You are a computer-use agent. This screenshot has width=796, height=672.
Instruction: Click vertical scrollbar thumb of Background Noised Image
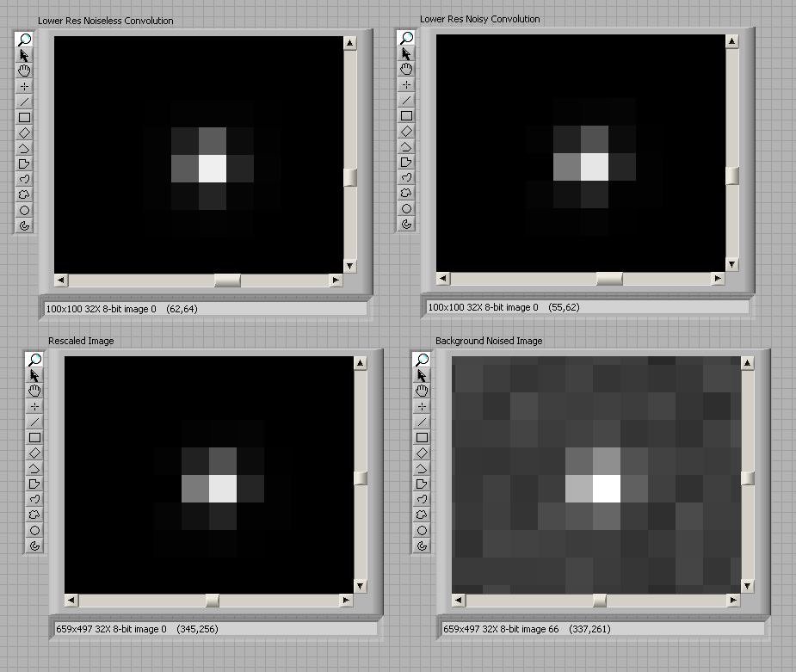(x=747, y=478)
